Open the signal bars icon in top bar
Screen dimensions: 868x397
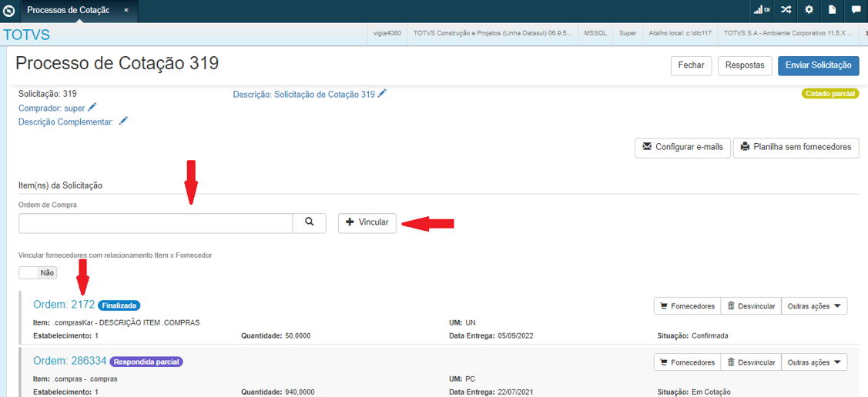761,10
